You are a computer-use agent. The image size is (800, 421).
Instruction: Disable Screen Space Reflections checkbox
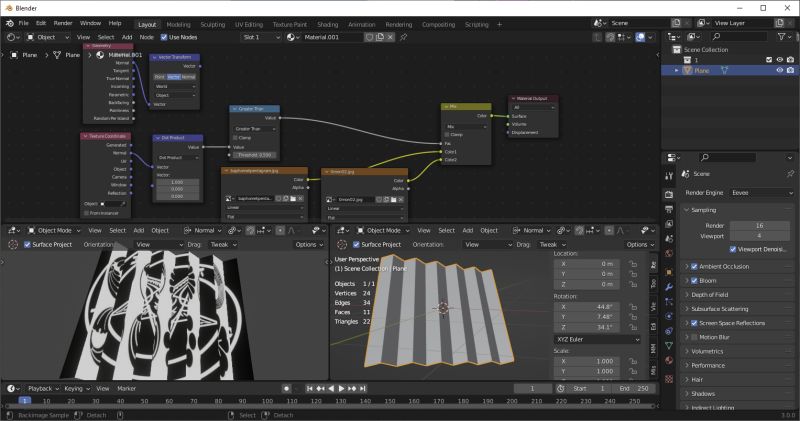pos(694,324)
